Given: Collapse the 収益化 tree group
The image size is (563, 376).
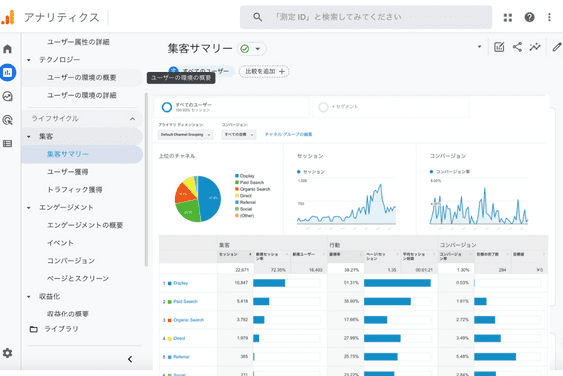Looking at the screenshot, I should [x=29, y=297].
